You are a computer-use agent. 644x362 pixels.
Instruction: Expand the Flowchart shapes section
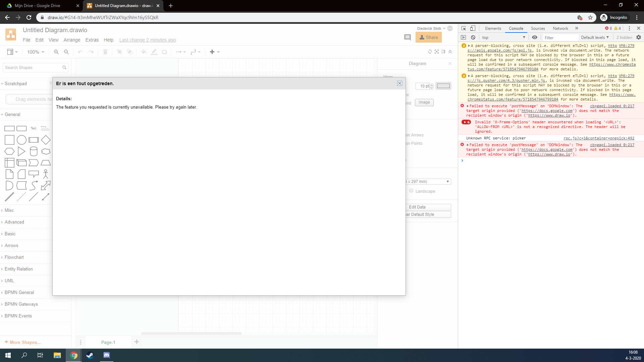(15, 257)
